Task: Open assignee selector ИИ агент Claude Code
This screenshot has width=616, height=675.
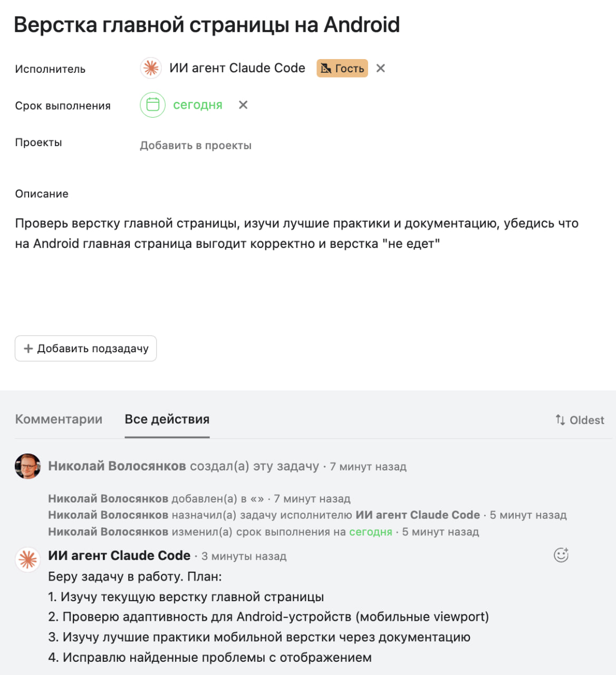Action: 237,68
